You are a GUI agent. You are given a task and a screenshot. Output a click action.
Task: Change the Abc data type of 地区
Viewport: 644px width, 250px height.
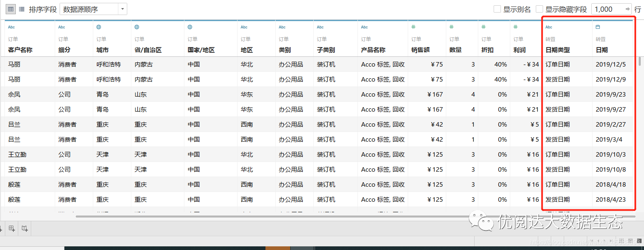244,27
